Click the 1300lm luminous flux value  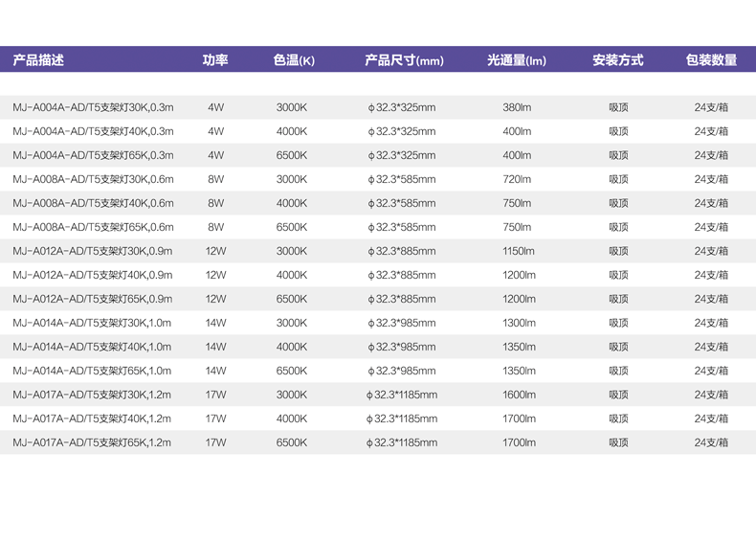click(x=519, y=323)
